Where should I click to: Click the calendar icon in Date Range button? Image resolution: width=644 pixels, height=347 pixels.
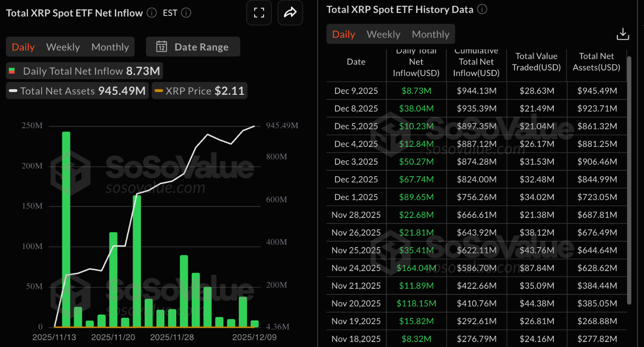(x=161, y=47)
